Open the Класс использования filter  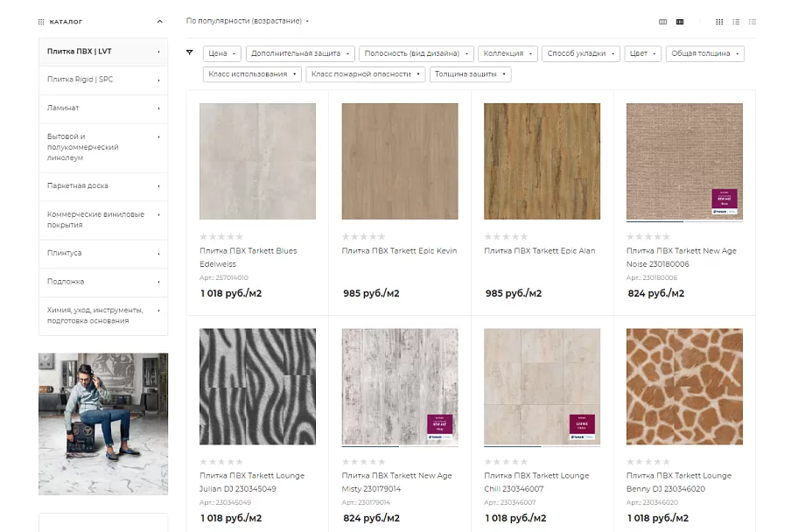point(252,74)
